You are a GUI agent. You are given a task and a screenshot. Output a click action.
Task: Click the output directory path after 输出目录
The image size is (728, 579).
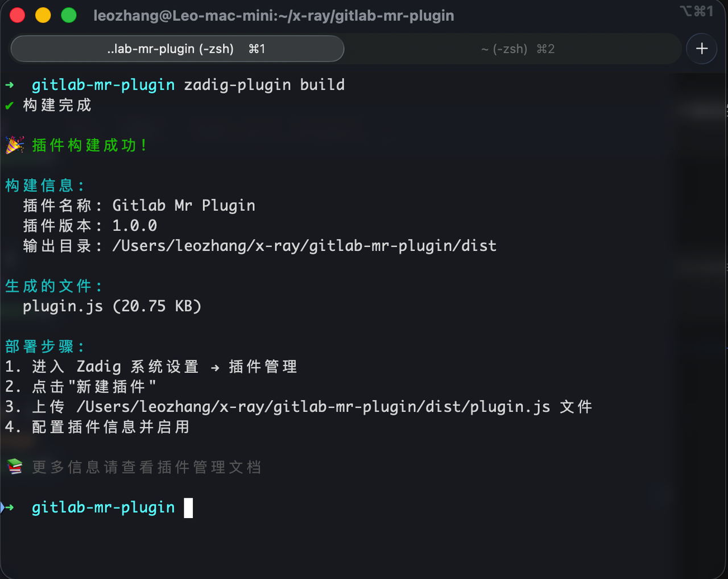pyautogui.click(x=304, y=246)
